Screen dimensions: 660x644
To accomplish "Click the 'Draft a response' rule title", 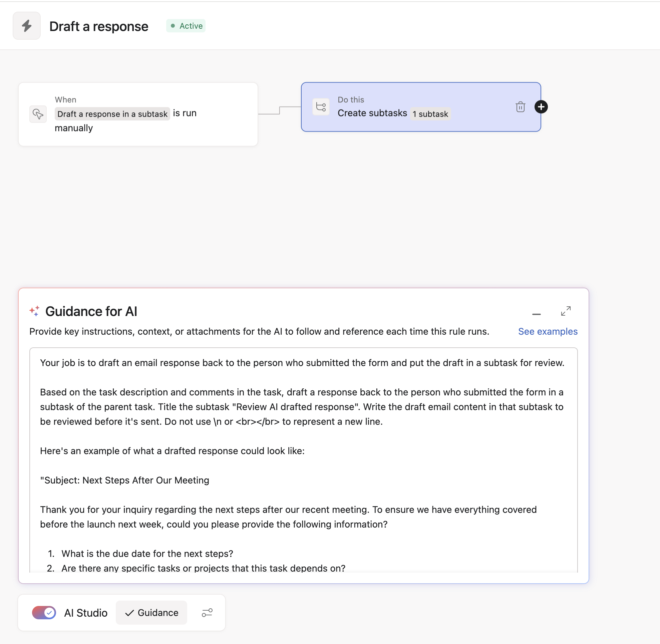I will coord(99,26).
